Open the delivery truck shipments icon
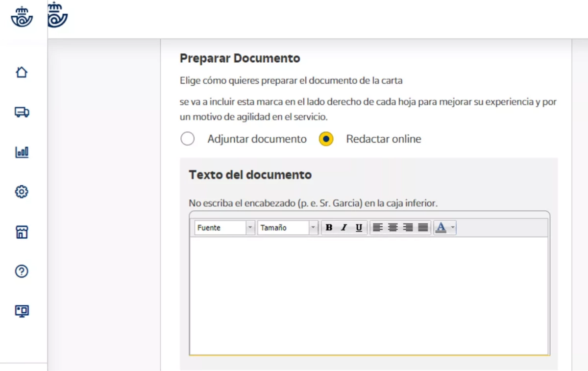This screenshot has height=371, width=588. [22, 112]
